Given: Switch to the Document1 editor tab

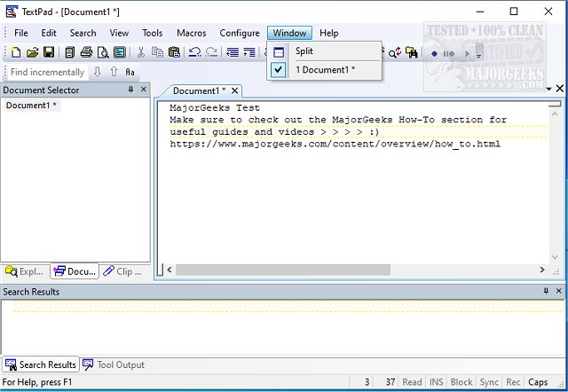Looking at the screenshot, I should (x=199, y=90).
